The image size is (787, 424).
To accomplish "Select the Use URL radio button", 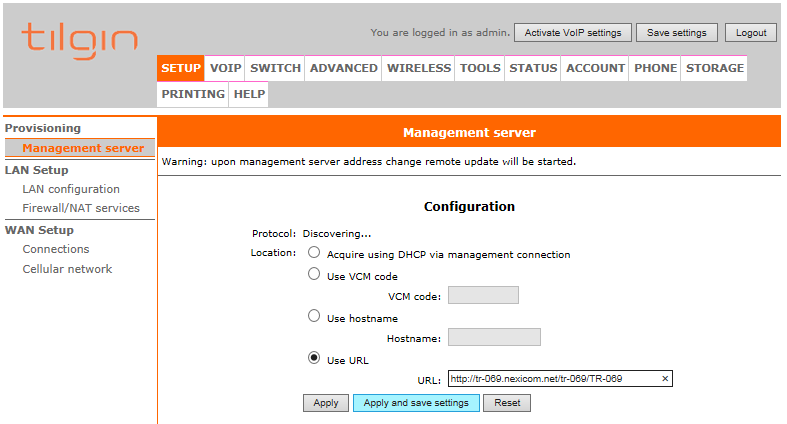I will (x=314, y=358).
